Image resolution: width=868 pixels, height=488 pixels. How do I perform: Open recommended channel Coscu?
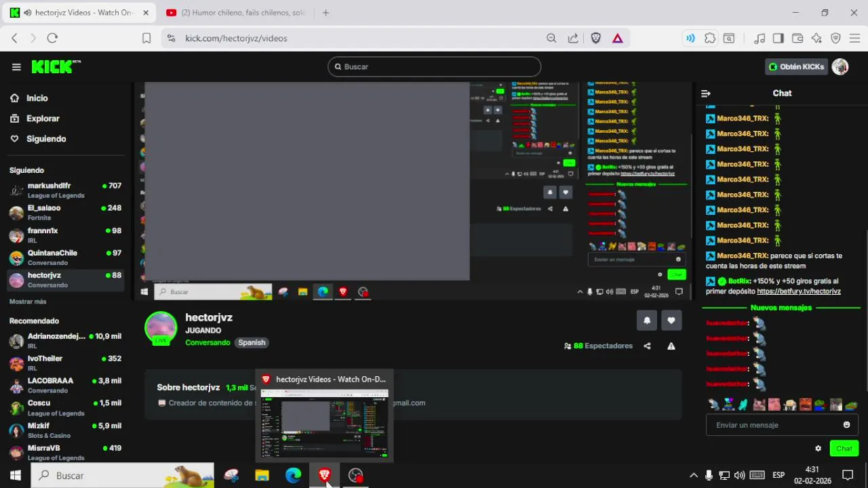[x=66, y=408]
